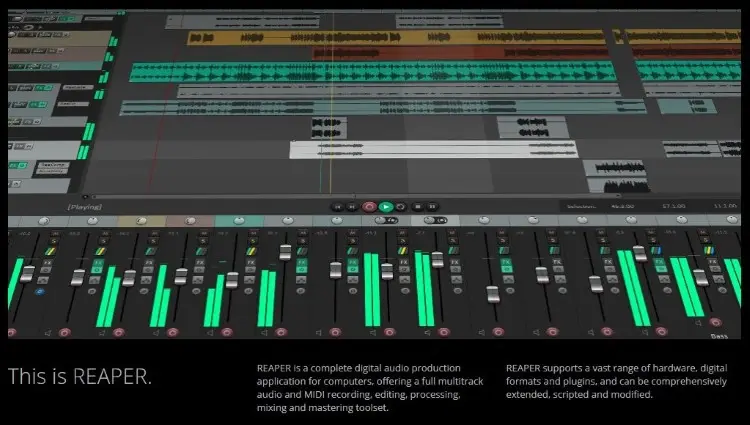The width and height of the screenshot is (750, 425).
Task: Toggle the switch beside eighth mixer pan knob
Action: tap(392, 220)
